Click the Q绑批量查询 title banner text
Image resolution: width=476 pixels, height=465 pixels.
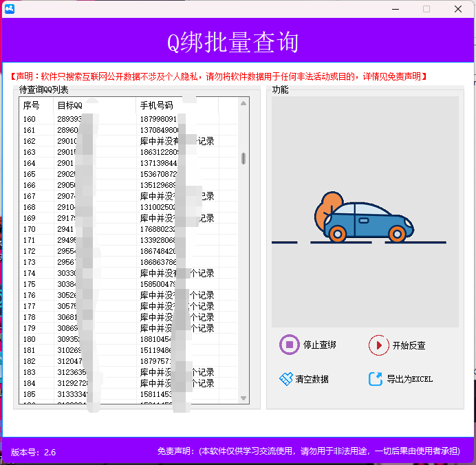(232, 42)
